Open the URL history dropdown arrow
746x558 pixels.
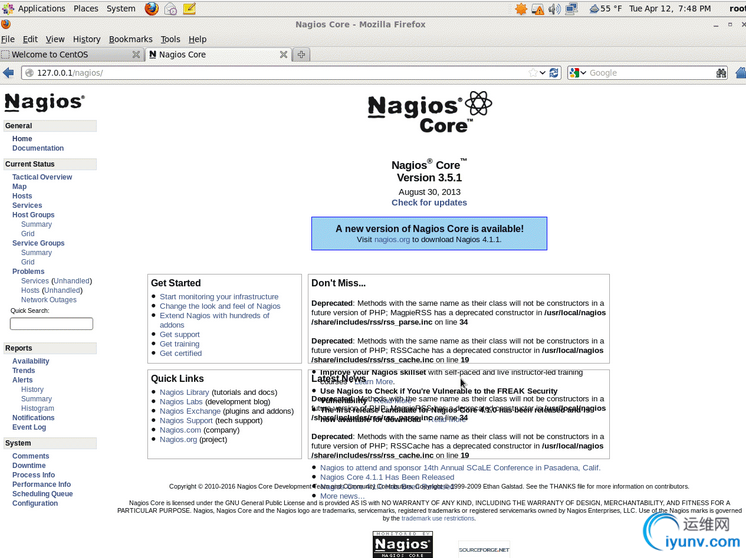coord(542,73)
